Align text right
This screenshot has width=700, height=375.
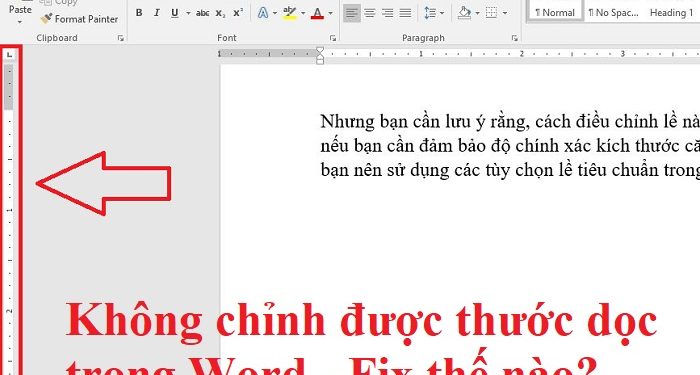point(388,13)
